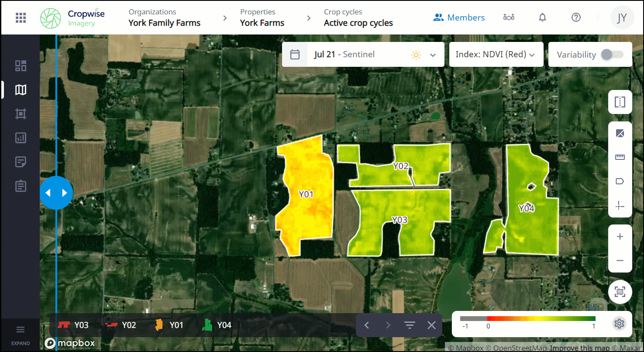The image size is (644, 352).
Task: Toggle the base layer contrast tool
Action: click(620, 134)
